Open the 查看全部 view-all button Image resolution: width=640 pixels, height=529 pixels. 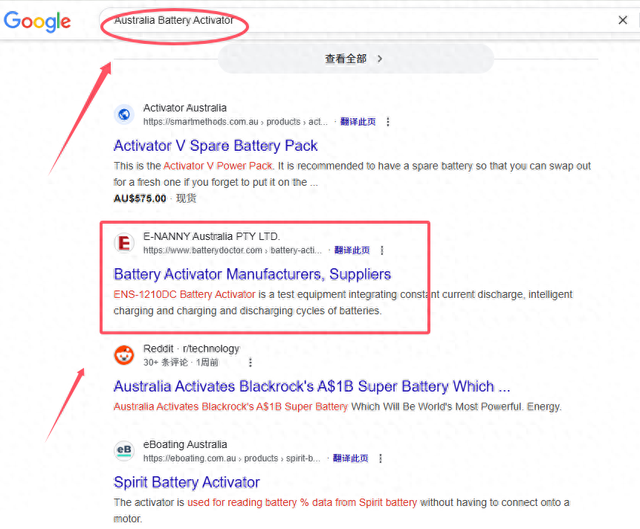[x=356, y=59]
